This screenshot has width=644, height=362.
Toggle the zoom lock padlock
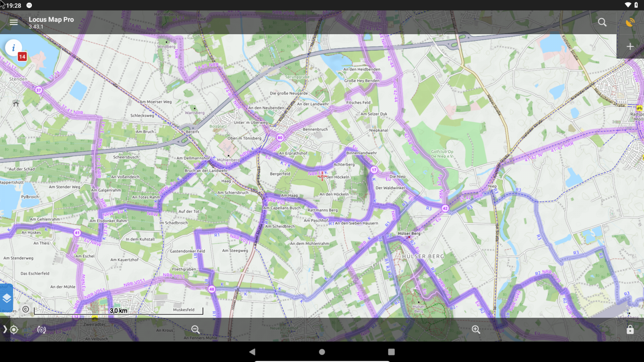630,330
